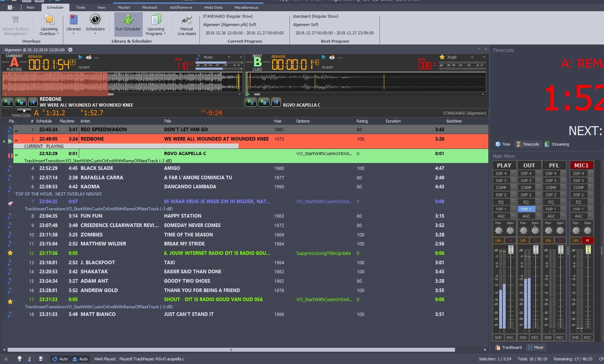Open the Playback ribbon tab
The image size is (604, 364).
(150, 7)
